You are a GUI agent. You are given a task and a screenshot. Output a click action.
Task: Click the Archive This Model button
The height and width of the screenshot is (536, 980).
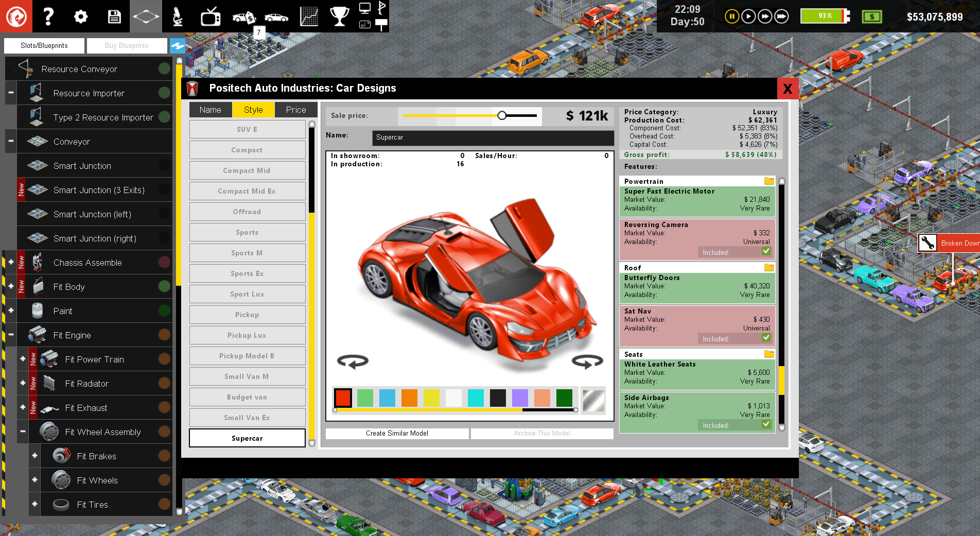[542, 433]
